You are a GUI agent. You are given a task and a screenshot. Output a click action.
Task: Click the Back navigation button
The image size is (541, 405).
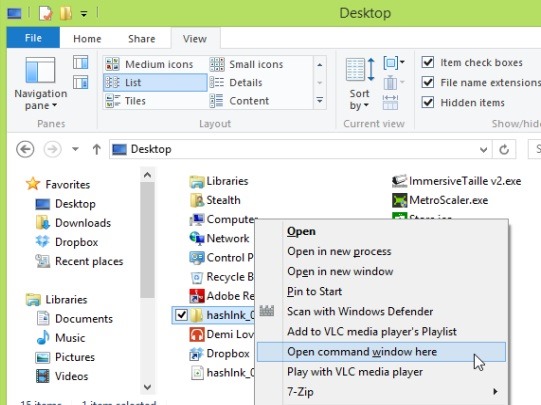[25, 149]
